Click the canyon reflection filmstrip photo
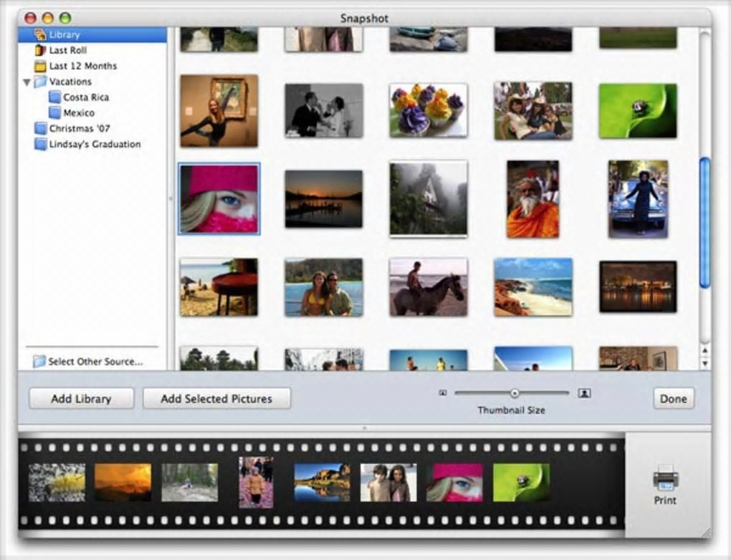This screenshot has height=560, width=731. tap(322, 482)
